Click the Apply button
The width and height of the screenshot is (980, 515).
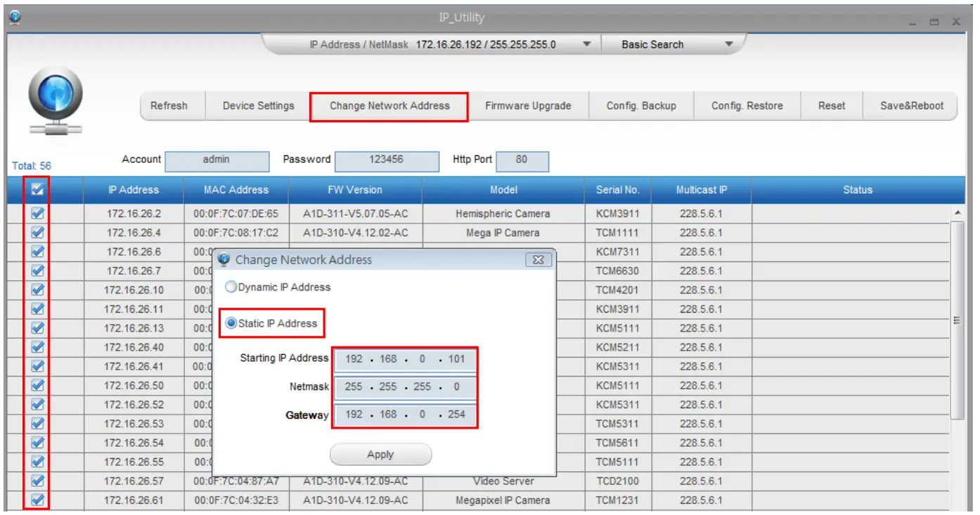(x=380, y=454)
